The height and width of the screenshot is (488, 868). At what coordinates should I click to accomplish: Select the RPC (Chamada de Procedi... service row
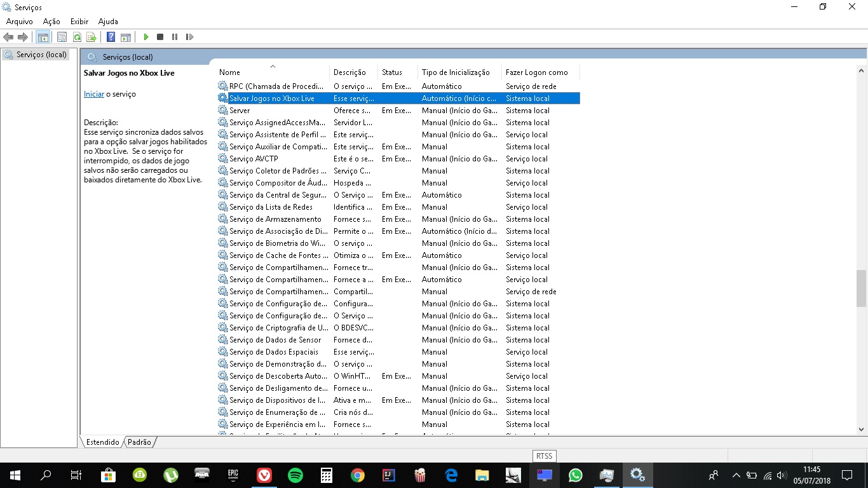click(398, 86)
